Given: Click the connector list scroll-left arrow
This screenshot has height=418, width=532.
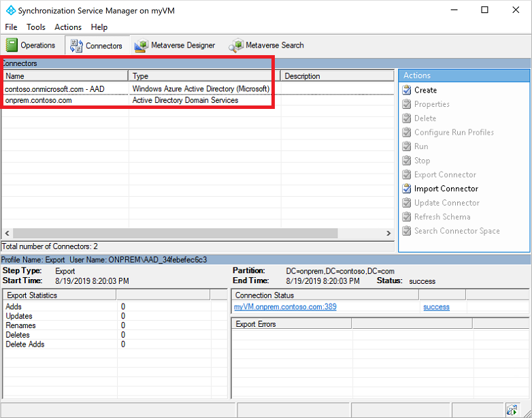Looking at the screenshot, I should [7, 234].
